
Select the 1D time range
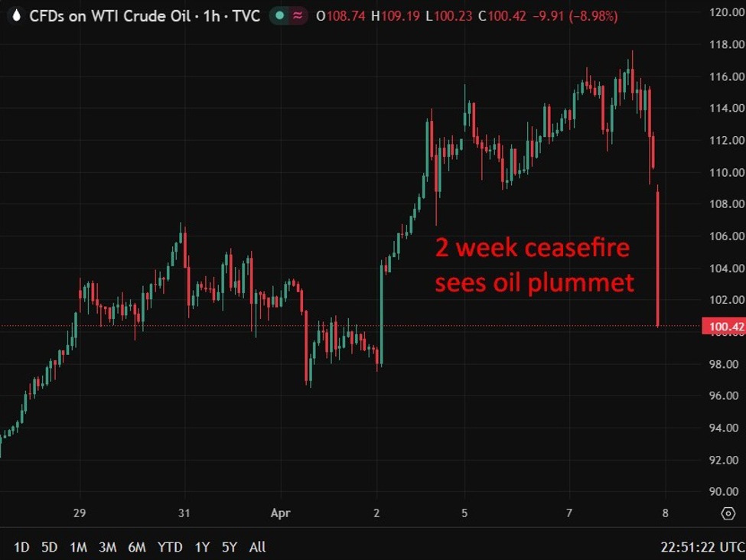coord(22,547)
